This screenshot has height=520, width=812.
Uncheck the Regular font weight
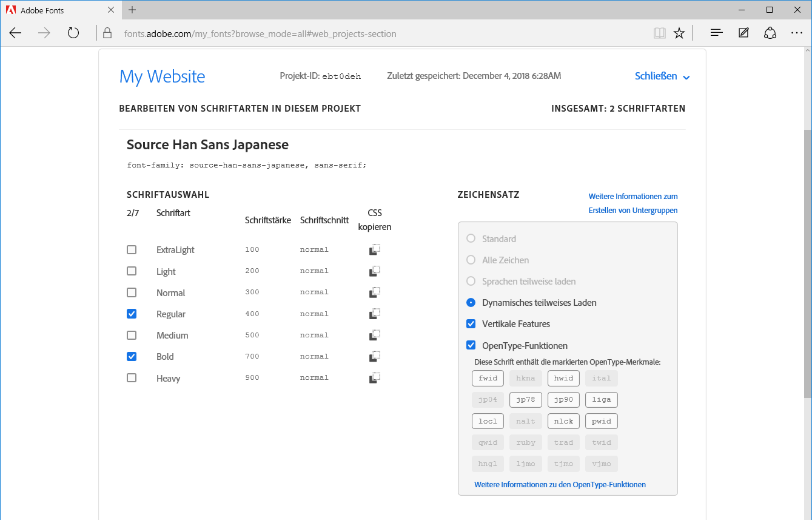pos(132,314)
